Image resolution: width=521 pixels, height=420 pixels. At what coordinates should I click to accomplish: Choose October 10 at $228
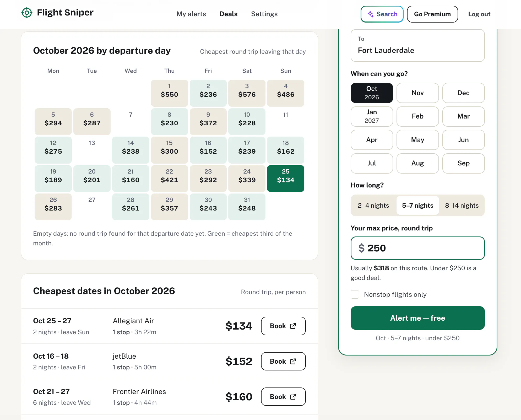tap(247, 122)
